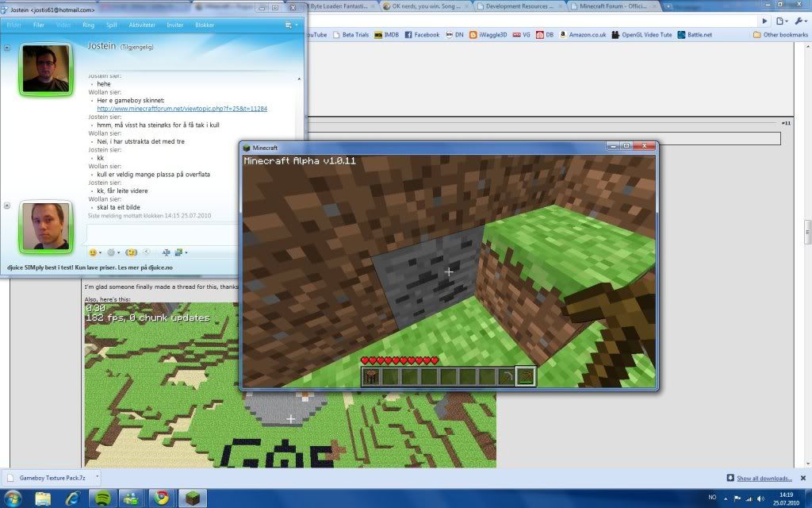Open the IMDB bookmark
Image resolution: width=812 pixels, height=508 pixels.
(x=386, y=35)
